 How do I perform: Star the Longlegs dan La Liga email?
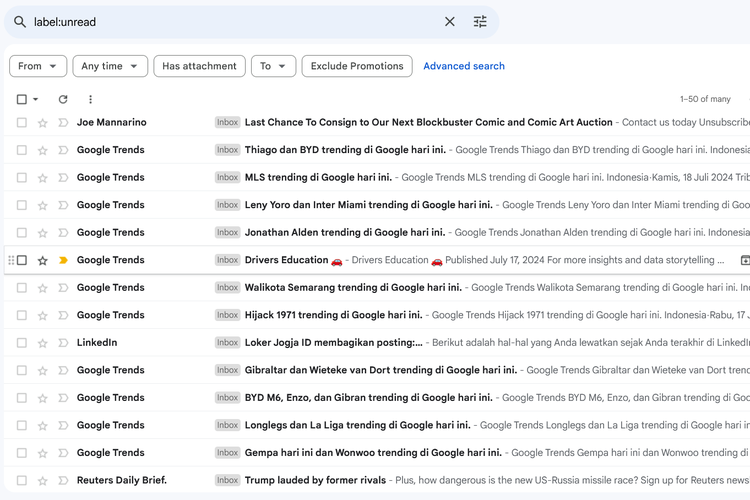coord(43,426)
